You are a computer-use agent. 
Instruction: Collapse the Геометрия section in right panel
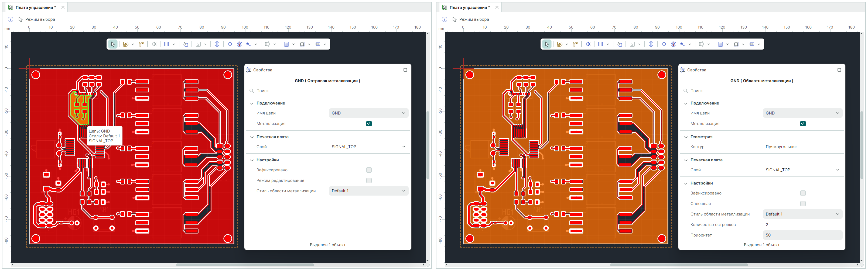pos(685,137)
